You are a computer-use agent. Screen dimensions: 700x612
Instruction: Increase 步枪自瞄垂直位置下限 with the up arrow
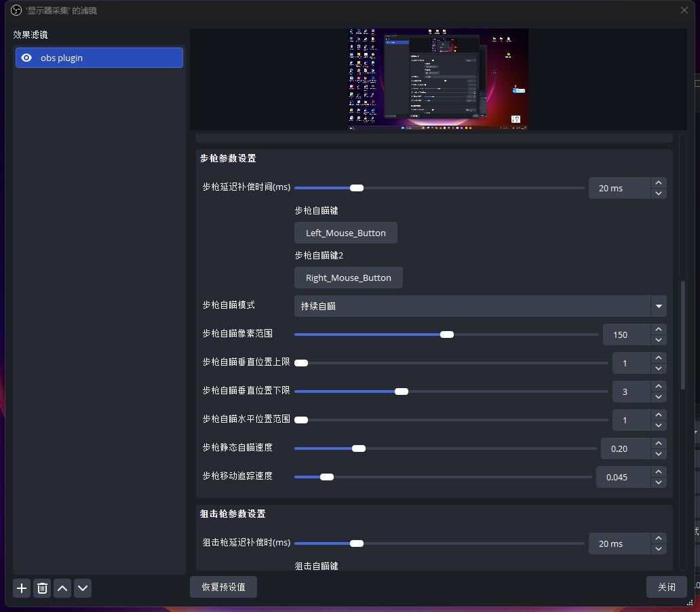(x=658, y=386)
